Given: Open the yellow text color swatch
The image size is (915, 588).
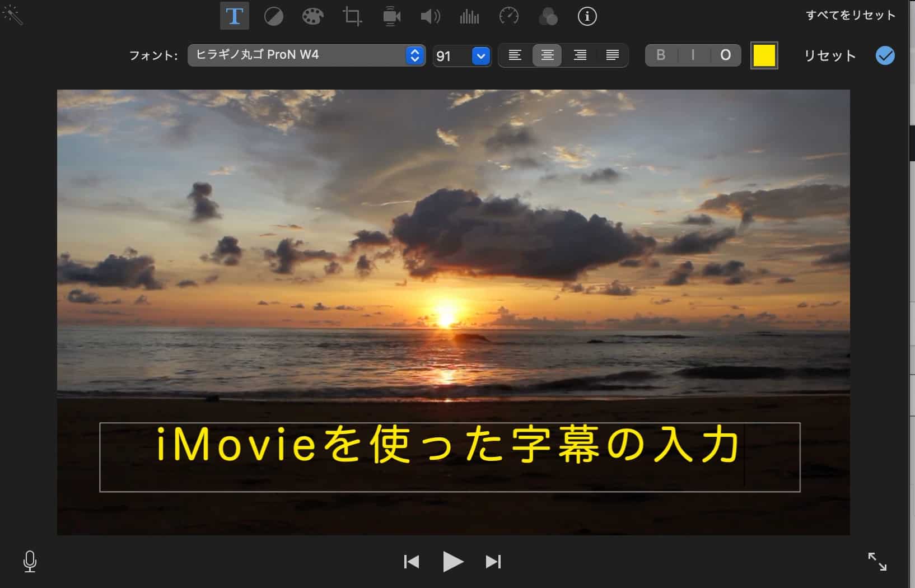Looking at the screenshot, I should click(764, 55).
